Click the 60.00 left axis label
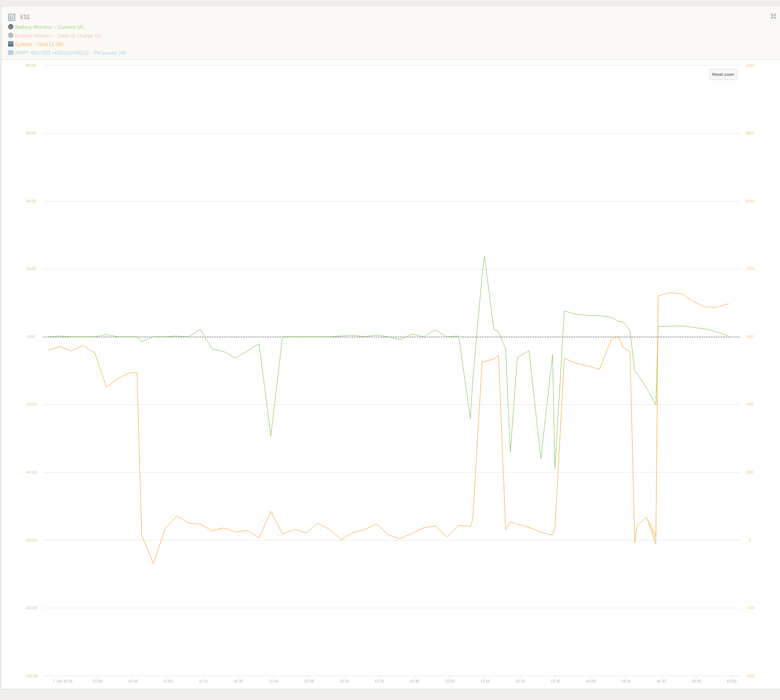 (31, 133)
